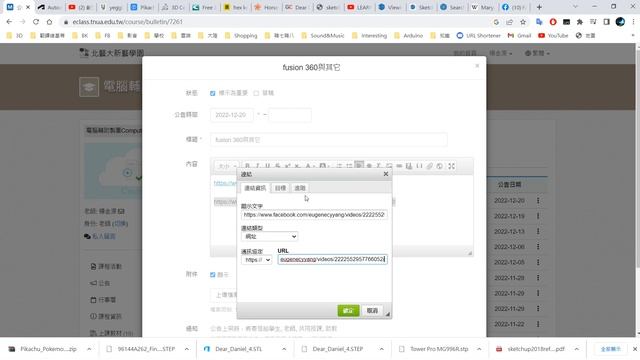Apply bold formatting in the editor toolbar
Viewport: 640px width, 360px height.
[x=247, y=166]
